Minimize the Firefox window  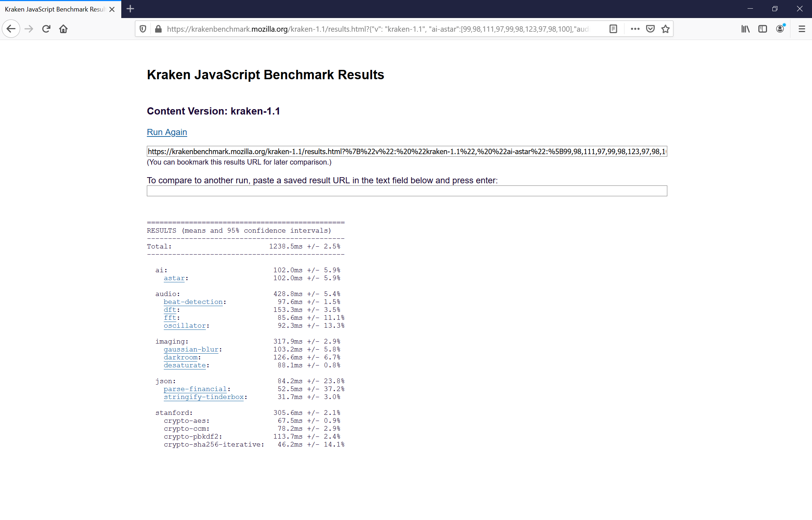750,9
